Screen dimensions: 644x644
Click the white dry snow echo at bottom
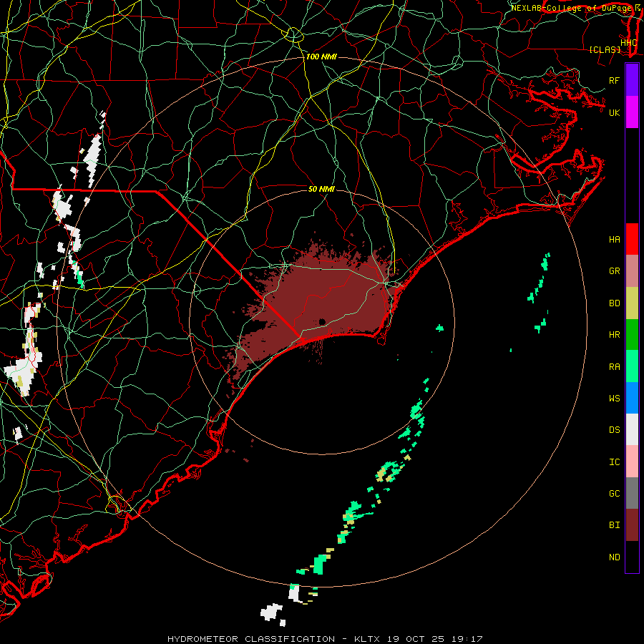click(x=271, y=612)
